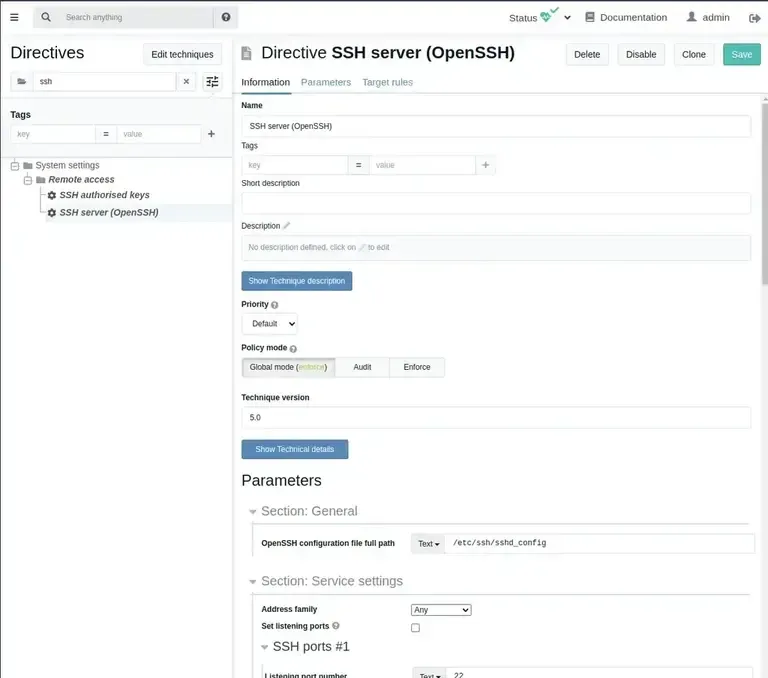The height and width of the screenshot is (678, 768).
Task: Open Text dropdown for Listening port number
Action: pyautogui.click(x=430, y=675)
